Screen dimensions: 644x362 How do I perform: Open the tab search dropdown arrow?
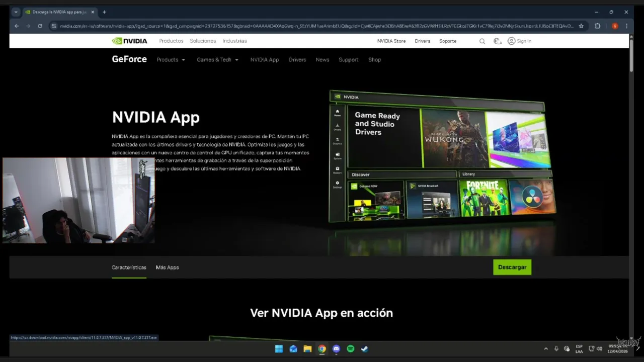pyautogui.click(x=16, y=12)
